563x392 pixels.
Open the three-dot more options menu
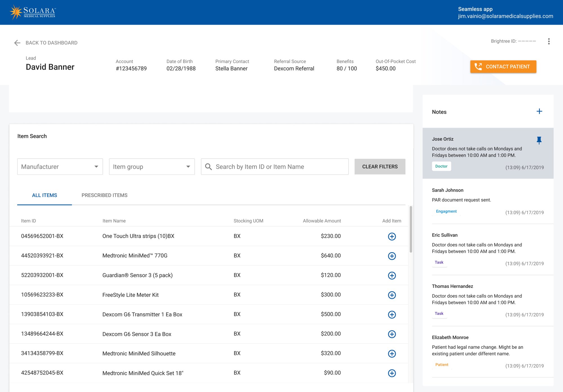pos(549,41)
